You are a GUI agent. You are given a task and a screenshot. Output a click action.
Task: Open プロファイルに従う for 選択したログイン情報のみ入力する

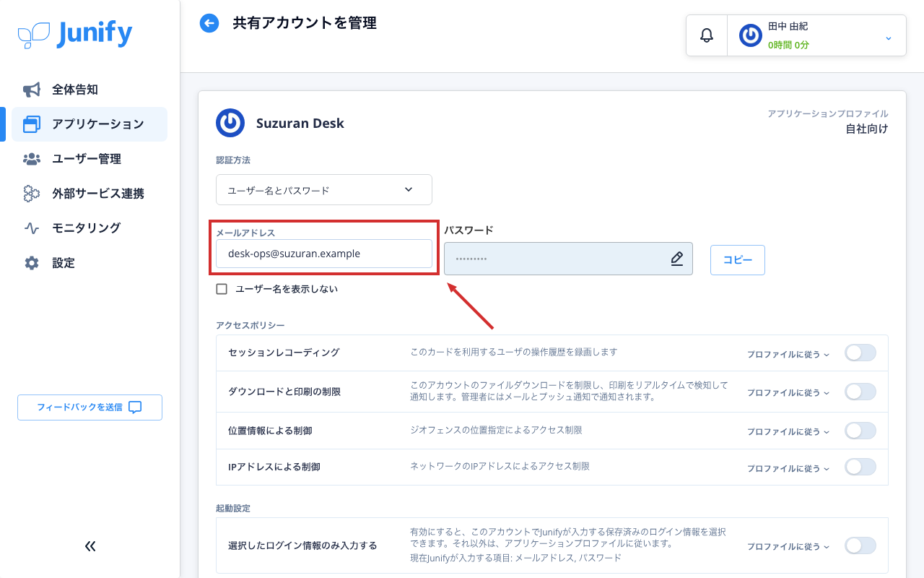coord(788,547)
